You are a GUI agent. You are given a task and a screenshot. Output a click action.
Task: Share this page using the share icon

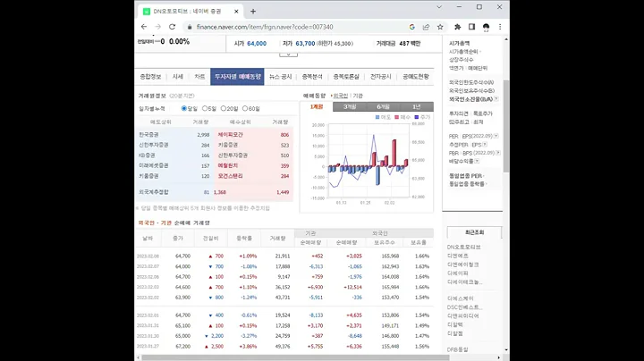[426, 27]
